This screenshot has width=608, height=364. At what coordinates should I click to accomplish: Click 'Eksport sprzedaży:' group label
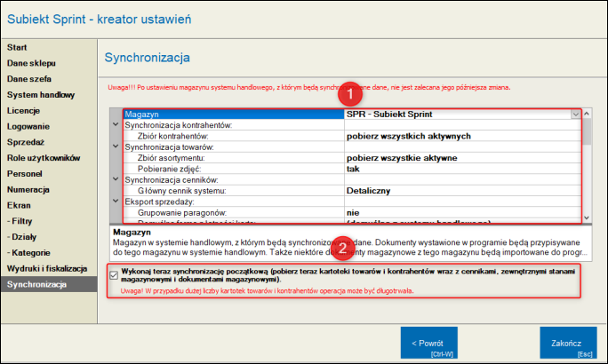point(159,202)
